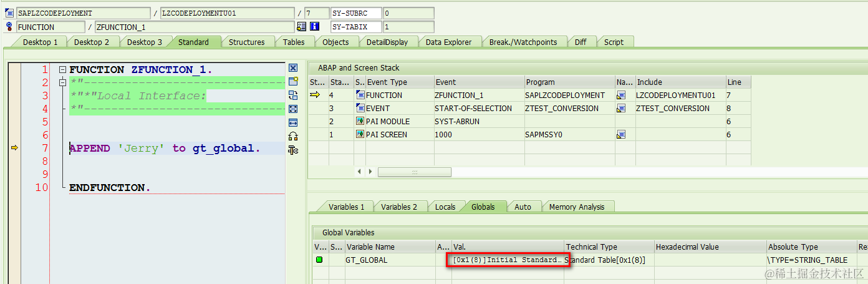The width and height of the screenshot is (868, 284).
Task: Click the headset services icon beside editor
Action: (293, 136)
